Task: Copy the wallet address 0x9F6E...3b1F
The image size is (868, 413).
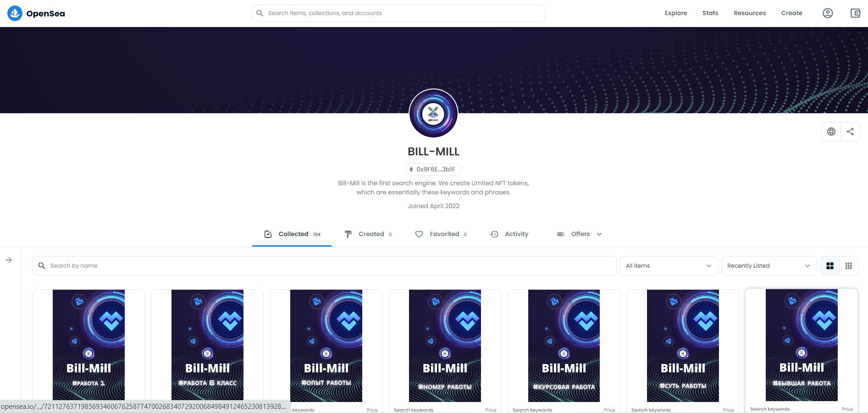Action: (433, 170)
